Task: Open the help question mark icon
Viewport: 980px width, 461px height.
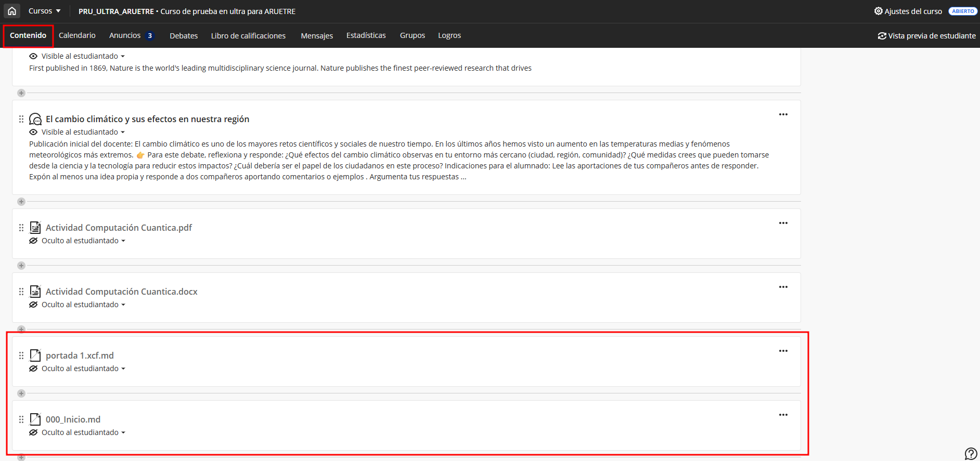Action: (x=971, y=454)
